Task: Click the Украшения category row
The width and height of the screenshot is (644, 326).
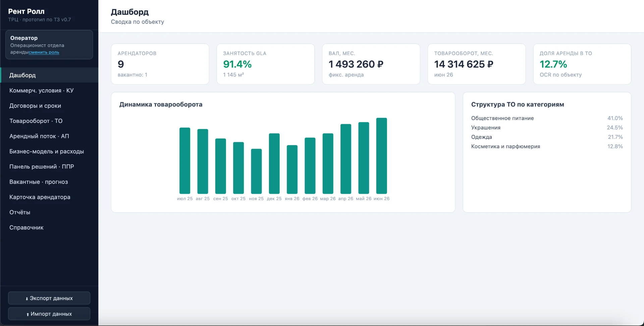Action: click(x=547, y=128)
